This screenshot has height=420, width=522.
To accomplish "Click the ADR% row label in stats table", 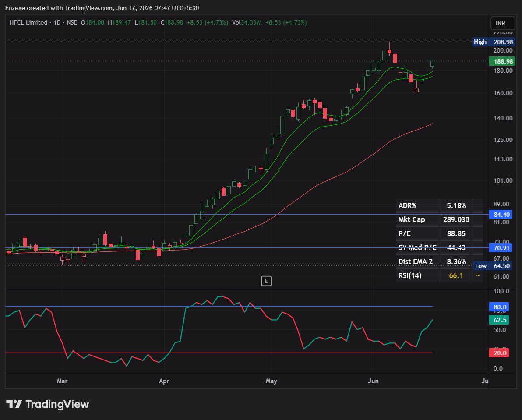I will point(407,206).
